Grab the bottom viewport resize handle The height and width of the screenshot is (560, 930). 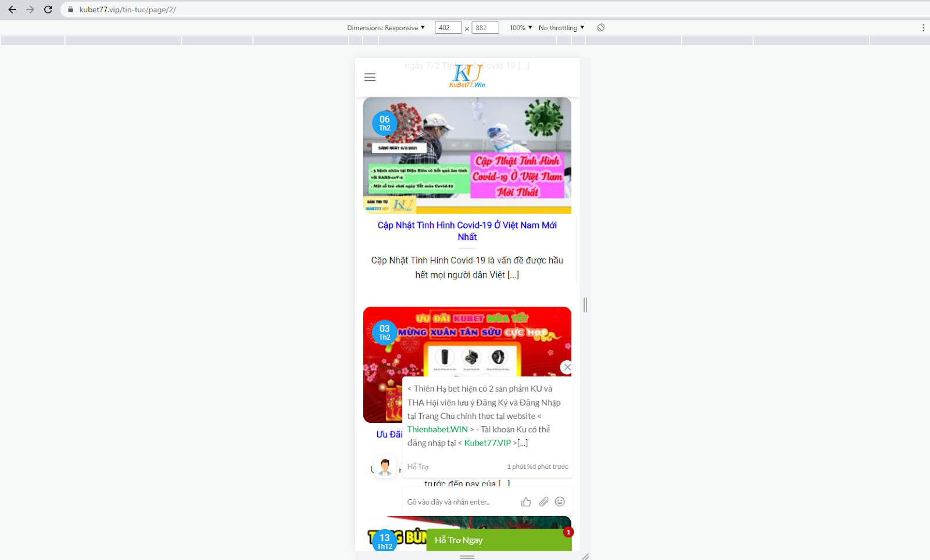coord(467,557)
